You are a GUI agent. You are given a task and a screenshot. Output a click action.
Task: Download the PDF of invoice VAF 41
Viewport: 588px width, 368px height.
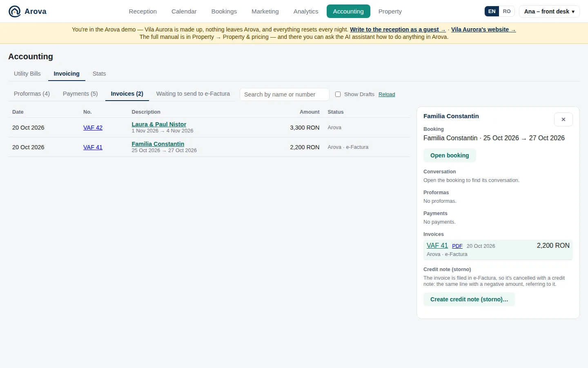coord(457,246)
